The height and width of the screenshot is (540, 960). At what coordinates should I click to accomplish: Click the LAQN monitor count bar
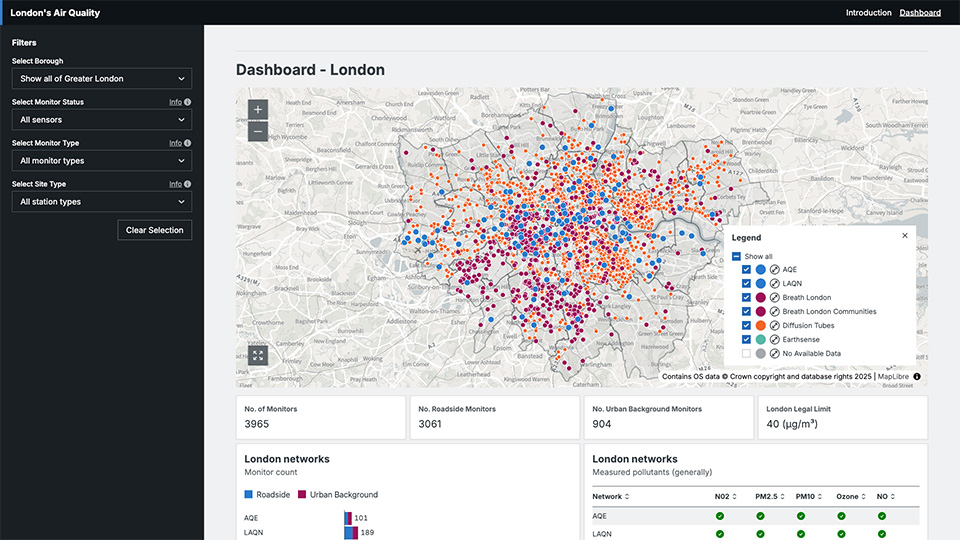tap(351, 533)
